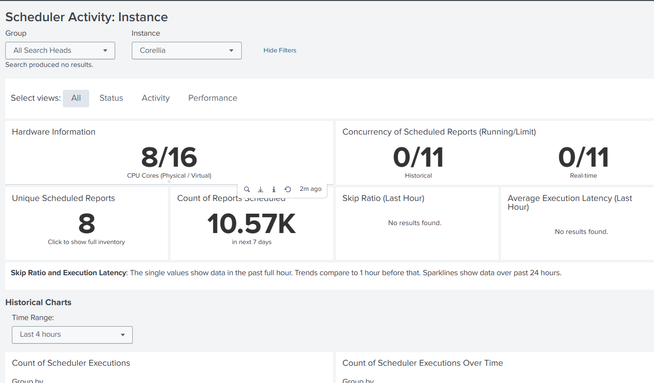Click 'CPU Cores (Physical / Virtual)' caption
654x383 pixels.
[x=169, y=176]
